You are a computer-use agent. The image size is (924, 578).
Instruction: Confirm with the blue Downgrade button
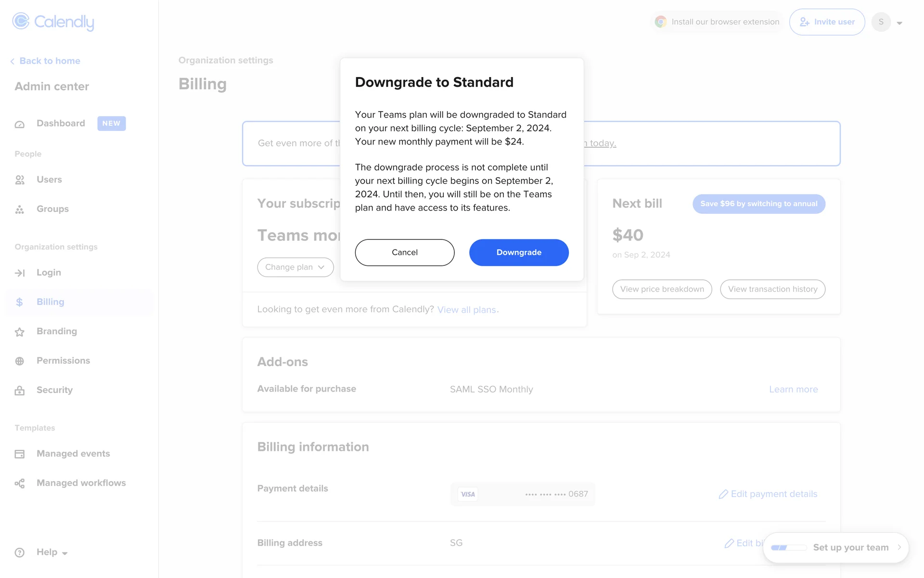click(519, 252)
